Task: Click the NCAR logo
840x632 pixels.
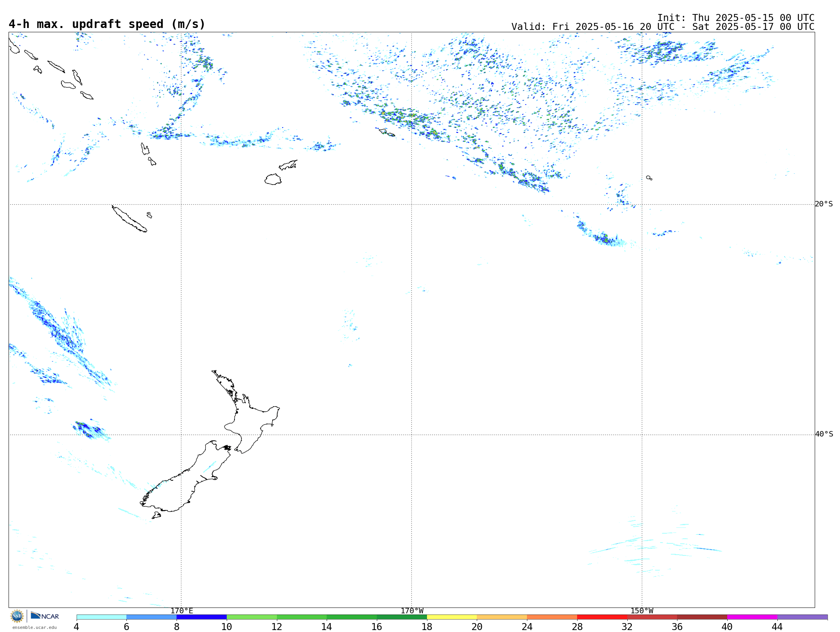Action: [x=45, y=616]
